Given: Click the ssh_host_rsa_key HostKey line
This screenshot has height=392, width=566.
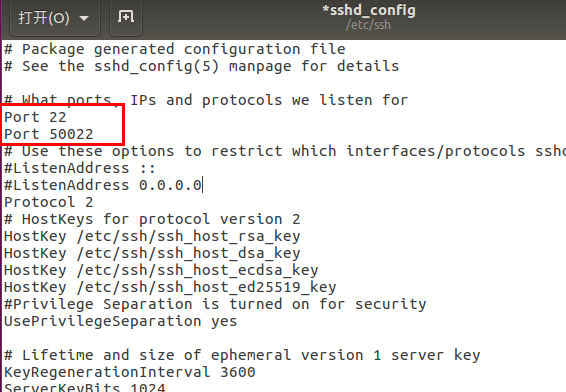Looking at the screenshot, I should [x=152, y=236].
